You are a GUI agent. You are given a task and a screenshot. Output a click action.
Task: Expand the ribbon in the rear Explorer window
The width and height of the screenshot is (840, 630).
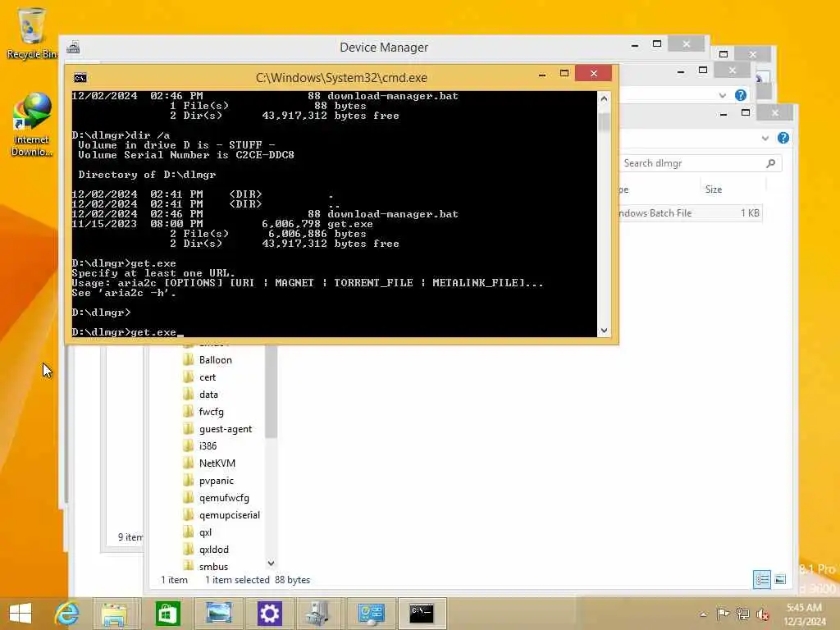click(x=722, y=95)
